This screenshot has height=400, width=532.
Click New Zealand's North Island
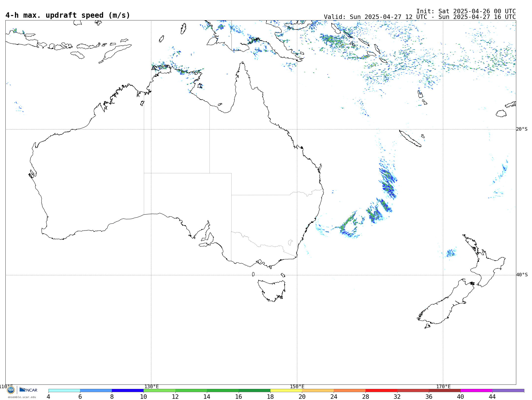click(484, 261)
